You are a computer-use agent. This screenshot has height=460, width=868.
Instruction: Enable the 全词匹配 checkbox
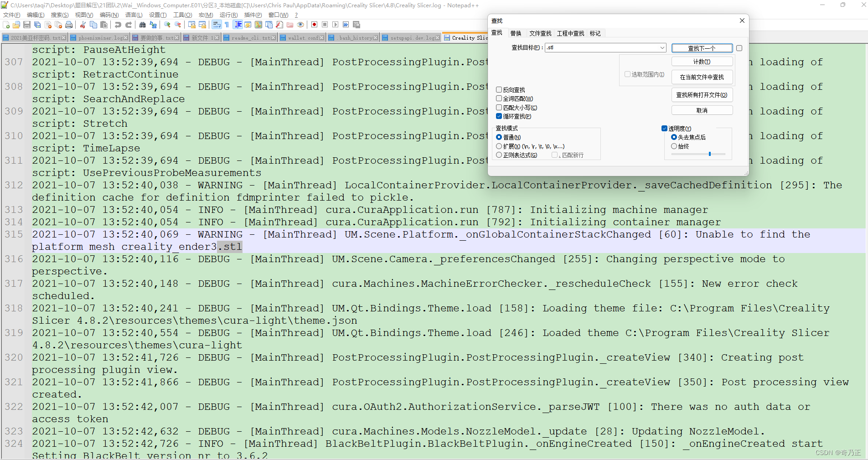[x=499, y=98]
